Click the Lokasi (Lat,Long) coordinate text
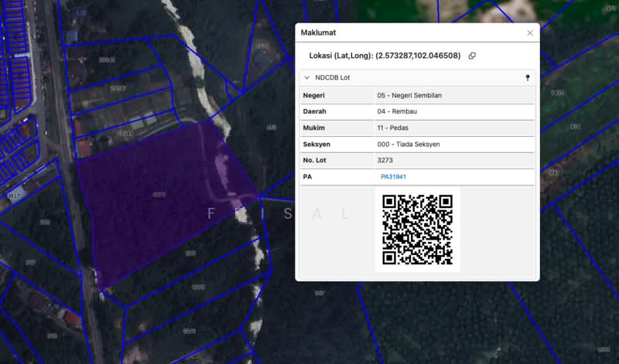This screenshot has height=364, width=619. click(385, 56)
